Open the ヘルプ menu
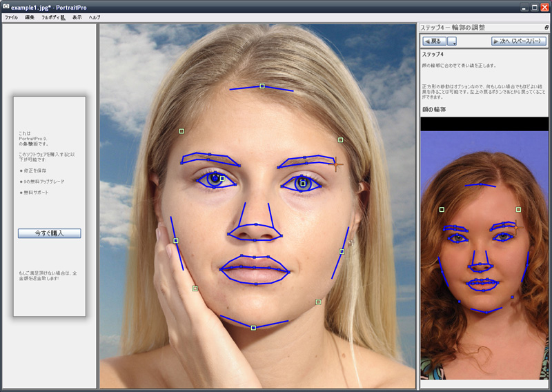 click(95, 17)
